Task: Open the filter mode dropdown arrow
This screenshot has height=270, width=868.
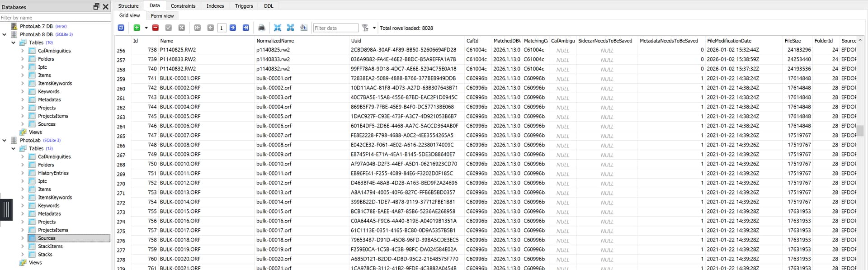Action: point(374,28)
